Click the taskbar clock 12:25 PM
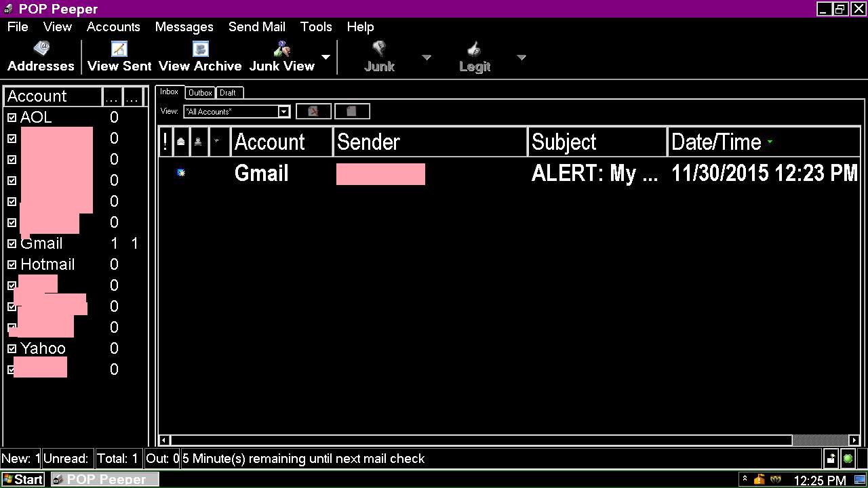This screenshot has width=868, height=488. coord(820,481)
